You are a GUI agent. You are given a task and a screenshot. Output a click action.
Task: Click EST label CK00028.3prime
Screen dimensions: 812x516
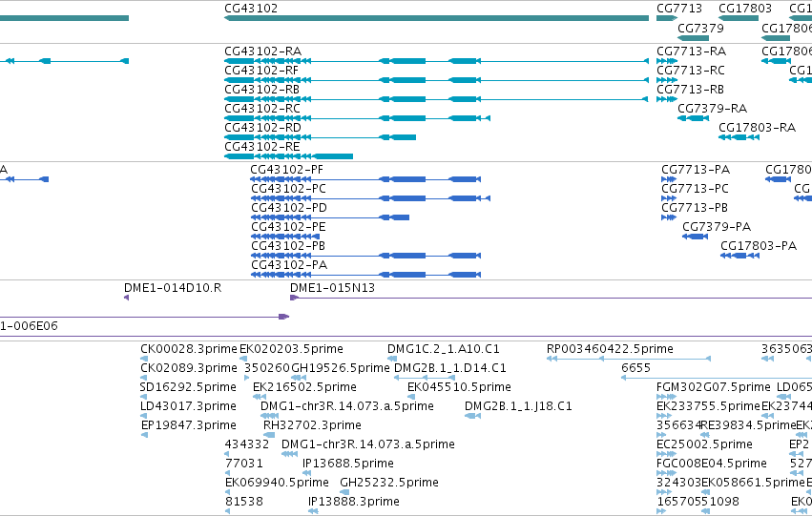click(189, 349)
